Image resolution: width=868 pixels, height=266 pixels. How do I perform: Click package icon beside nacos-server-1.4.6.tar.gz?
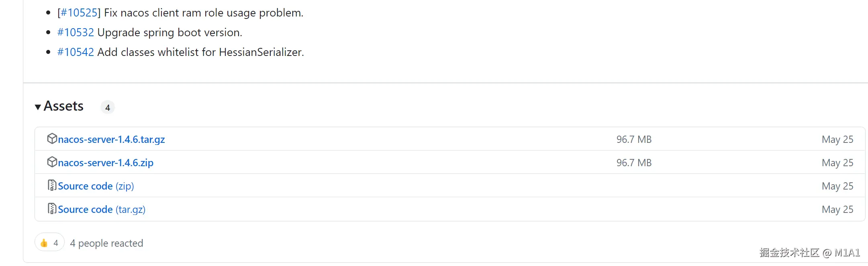pos(52,138)
